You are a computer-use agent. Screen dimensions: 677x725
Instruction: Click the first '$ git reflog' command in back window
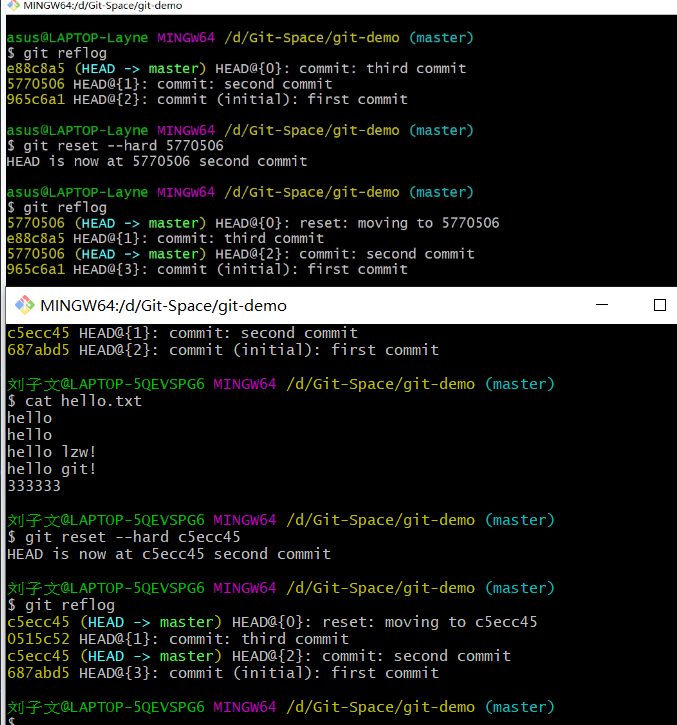pos(56,53)
